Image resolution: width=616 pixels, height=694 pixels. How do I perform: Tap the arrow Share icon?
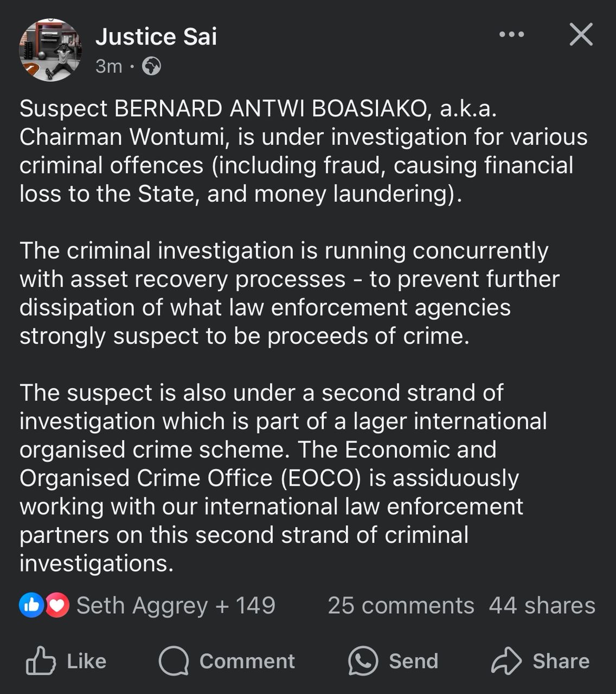coord(506,660)
